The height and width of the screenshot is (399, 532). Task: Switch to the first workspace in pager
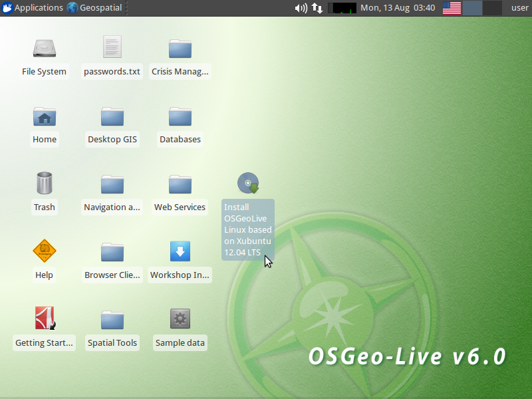click(473, 8)
